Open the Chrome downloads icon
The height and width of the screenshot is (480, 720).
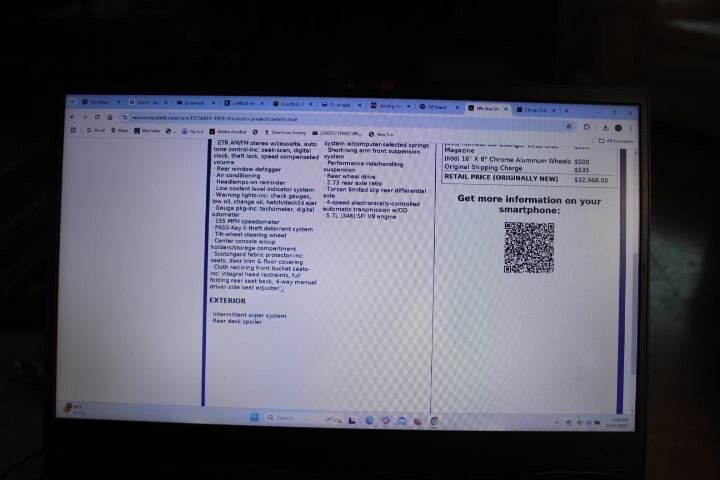pyautogui.click(x=606, y=127)
